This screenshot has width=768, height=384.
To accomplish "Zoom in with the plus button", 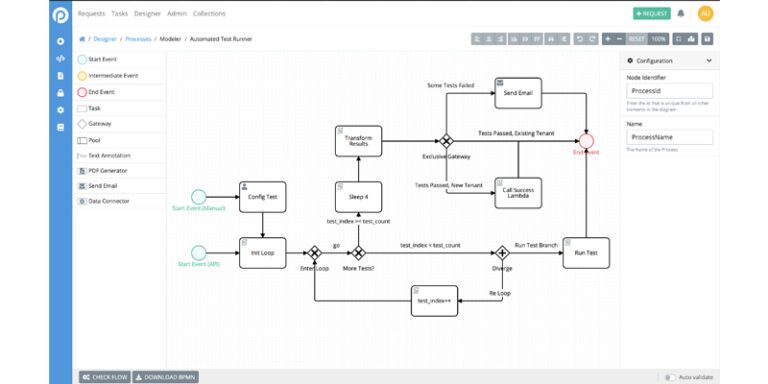I will pyautogui.click(x=608, y=39).
